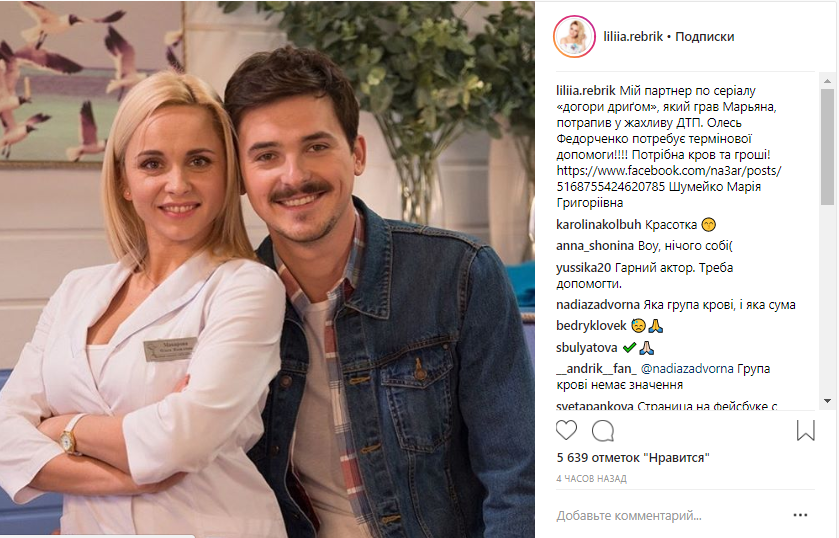
Task: Open anna_shonina commenter profile
Action: (595, 246)
